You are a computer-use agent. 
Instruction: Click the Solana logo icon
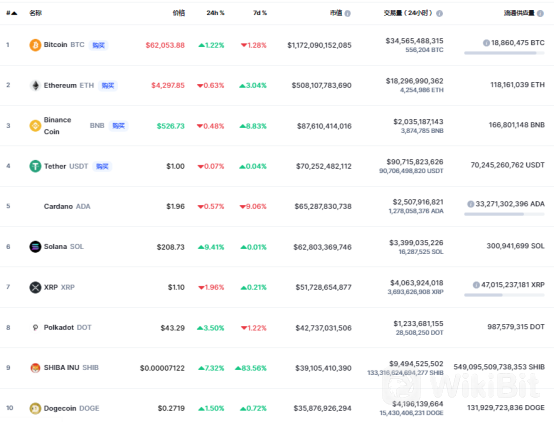coord(35,247)
